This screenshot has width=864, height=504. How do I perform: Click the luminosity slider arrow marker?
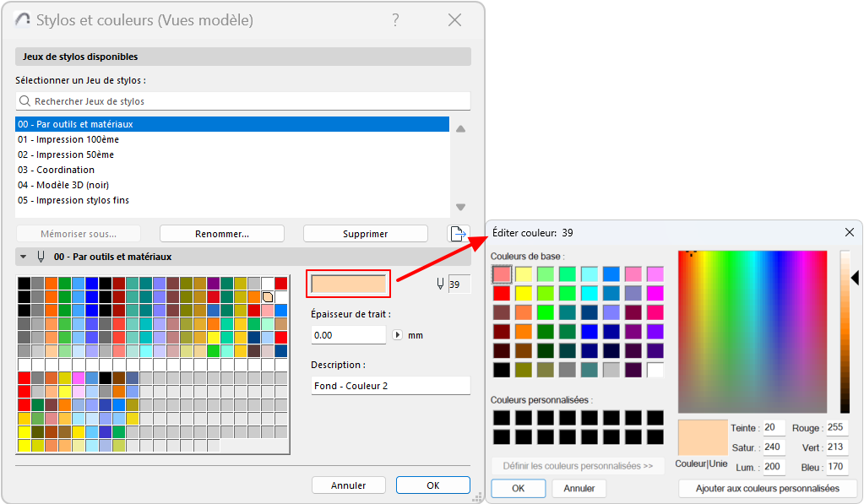[x=855, y=279]
